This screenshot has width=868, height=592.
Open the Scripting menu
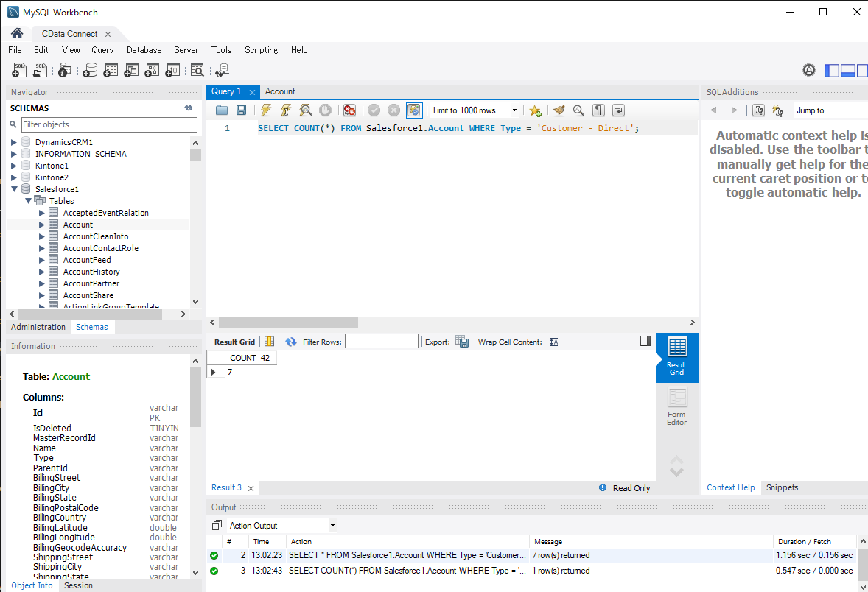point(261,50)
